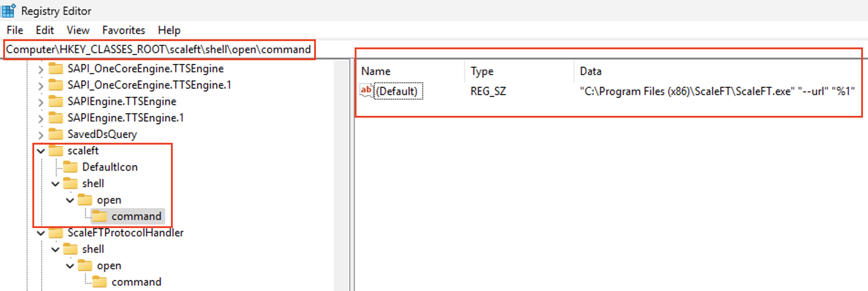Expand the SavedDsQuery key
Image resolution: width=868 pixels, height=291 pixels.
click(x=41, y=135)
